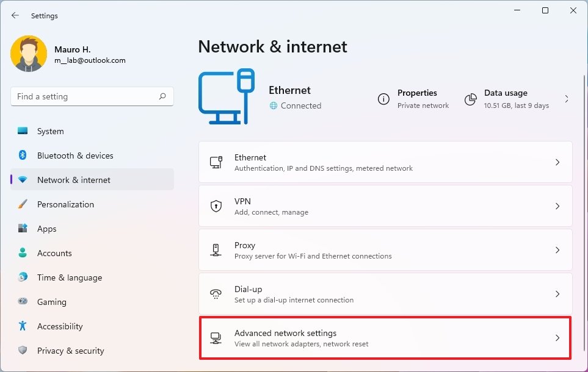Viewport: 588px width, 372px height.
Task: Open the Properties info icon
Action: (x=383, y=99)
